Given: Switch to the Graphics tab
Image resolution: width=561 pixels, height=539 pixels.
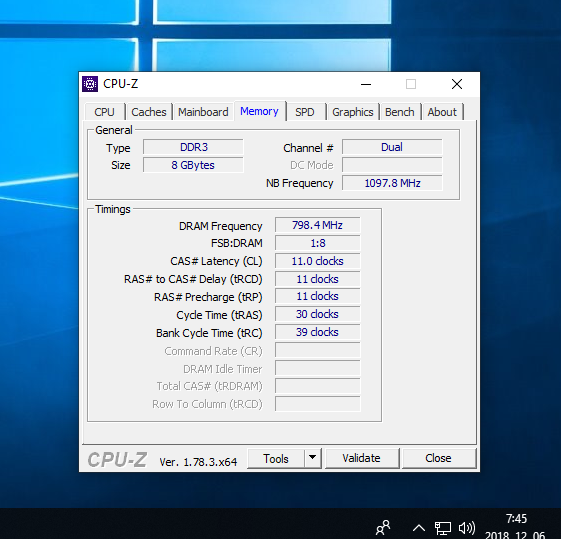Looking at the screenshot, I should tap(353, 112).
